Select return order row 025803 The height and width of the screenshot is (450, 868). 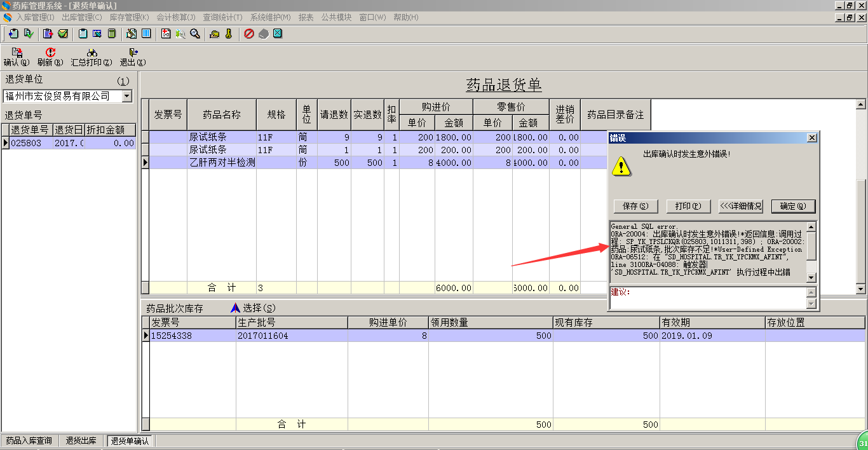26,143
